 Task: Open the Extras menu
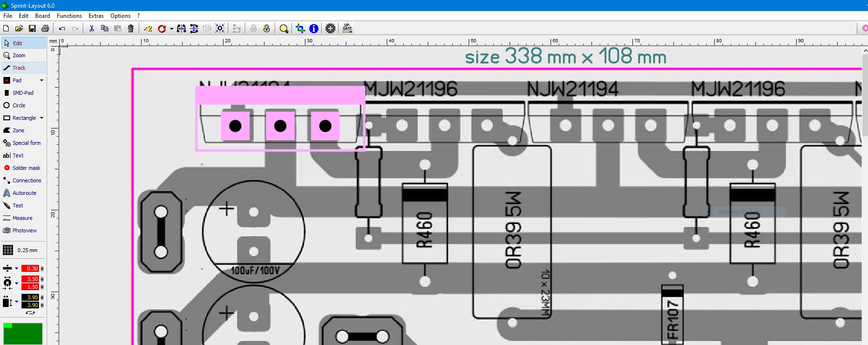click(96, 15)
